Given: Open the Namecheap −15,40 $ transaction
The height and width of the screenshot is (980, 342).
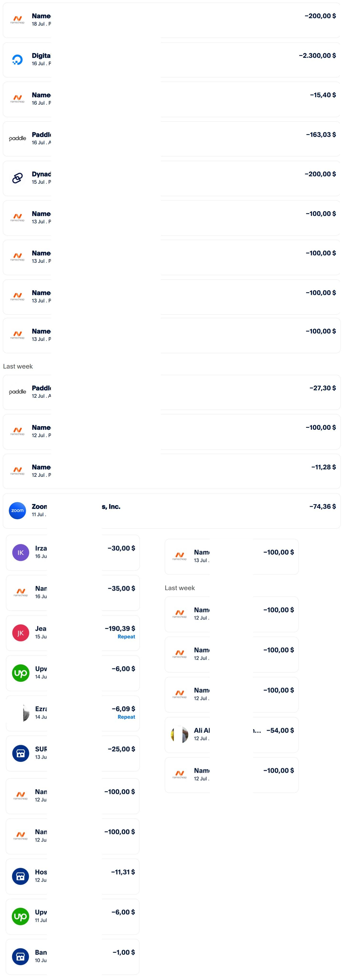Looking at the screenshot, I should [171, 99].
